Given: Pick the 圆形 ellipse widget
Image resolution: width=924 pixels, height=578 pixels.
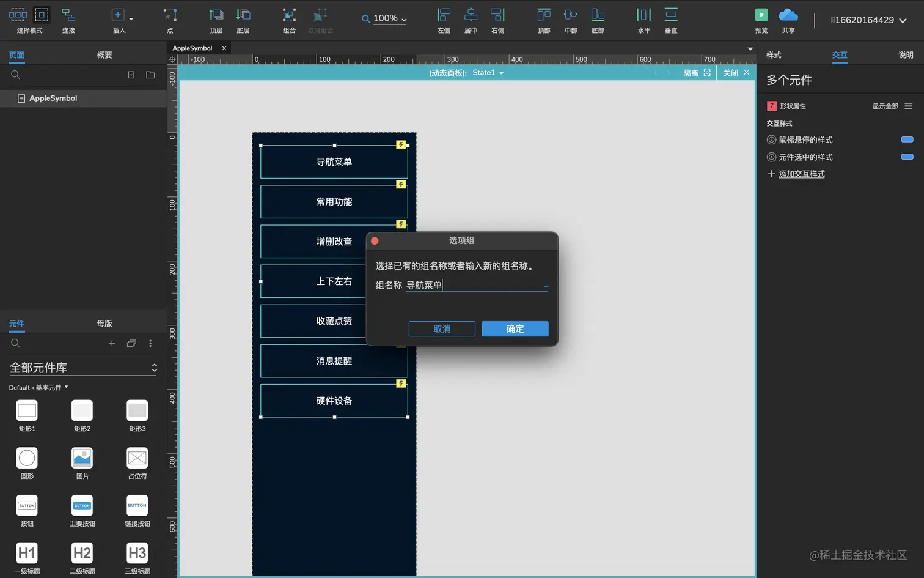Looking at the screenshot, I should 27,463.
